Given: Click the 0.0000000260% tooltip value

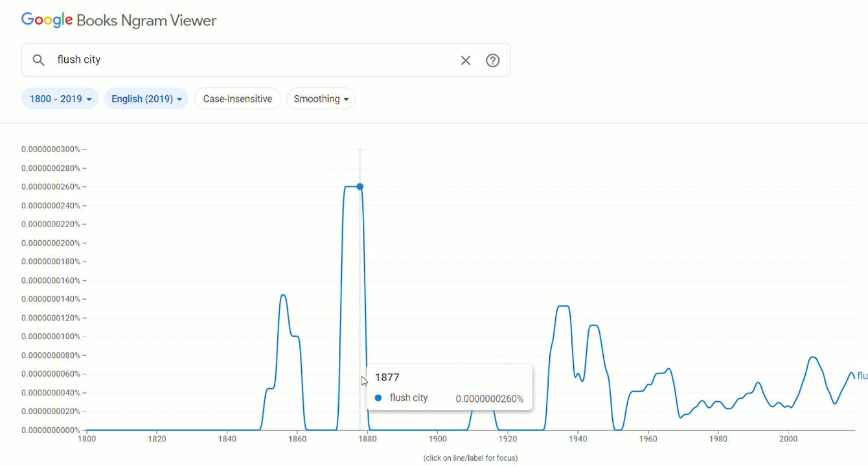Looking at the screenshot, I should [x=490, y=399].
